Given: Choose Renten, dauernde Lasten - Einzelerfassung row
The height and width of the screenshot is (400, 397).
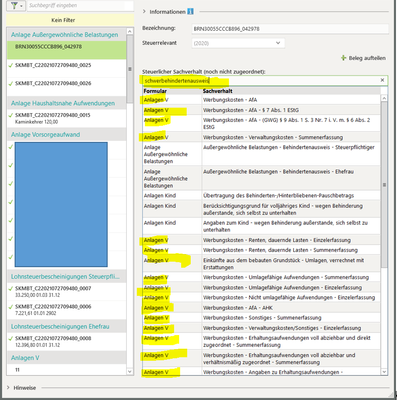Looking at the screenshot, I should [x=261, y=240].
